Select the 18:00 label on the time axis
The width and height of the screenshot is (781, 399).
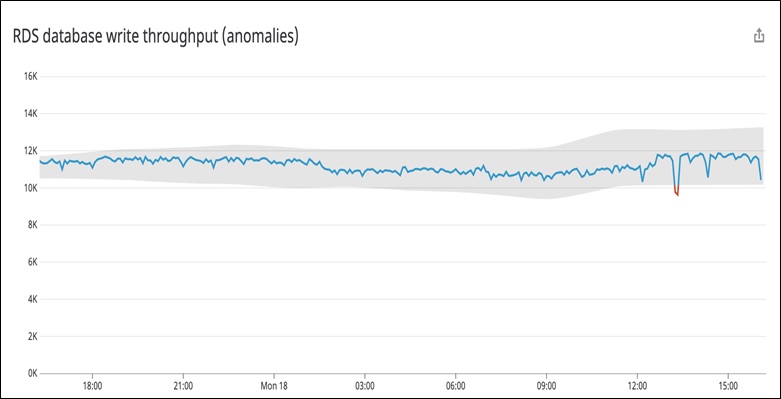tap(93, 386)
